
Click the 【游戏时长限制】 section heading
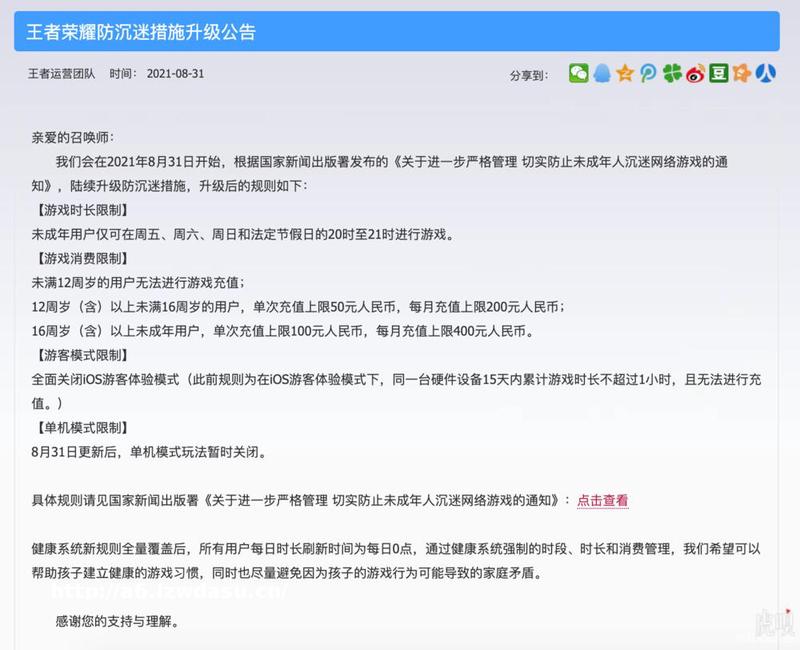coord(82,210)
